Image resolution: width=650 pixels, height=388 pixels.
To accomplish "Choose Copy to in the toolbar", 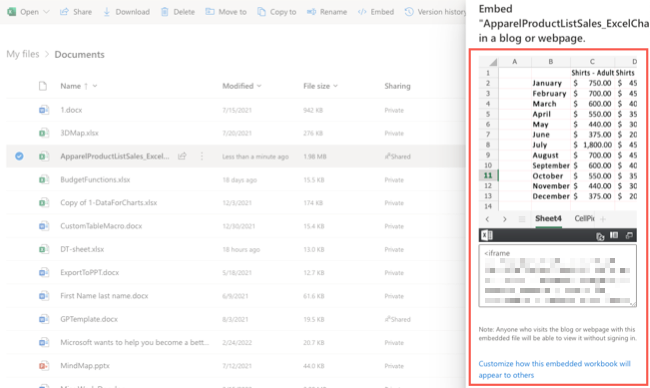I will pos(277,12).
